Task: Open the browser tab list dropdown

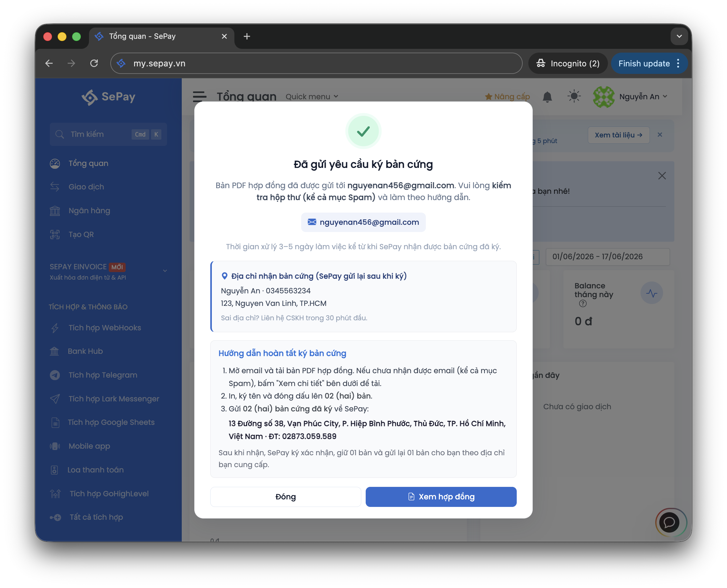Action: click(x=679, y=36)
